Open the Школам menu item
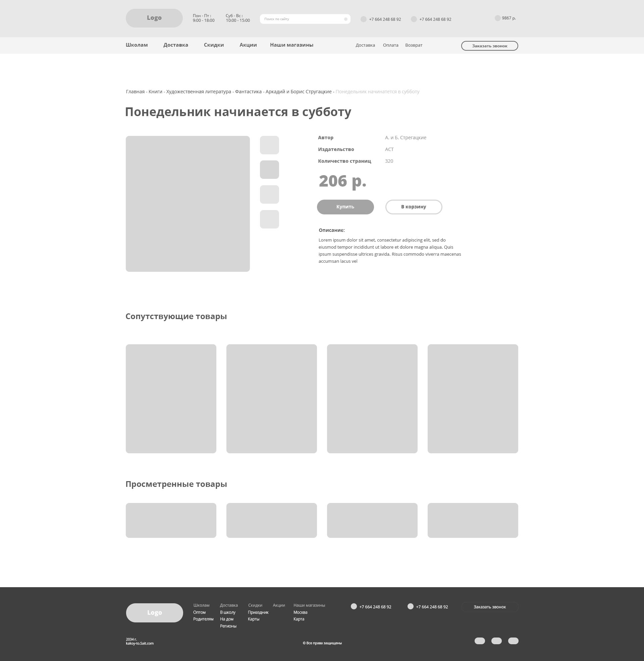 pos(137,45)
